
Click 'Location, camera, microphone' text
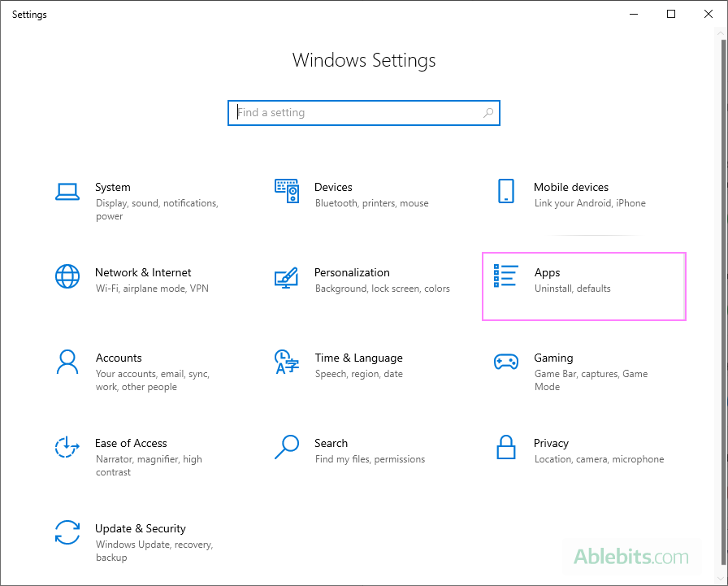[x=599, y=459]
